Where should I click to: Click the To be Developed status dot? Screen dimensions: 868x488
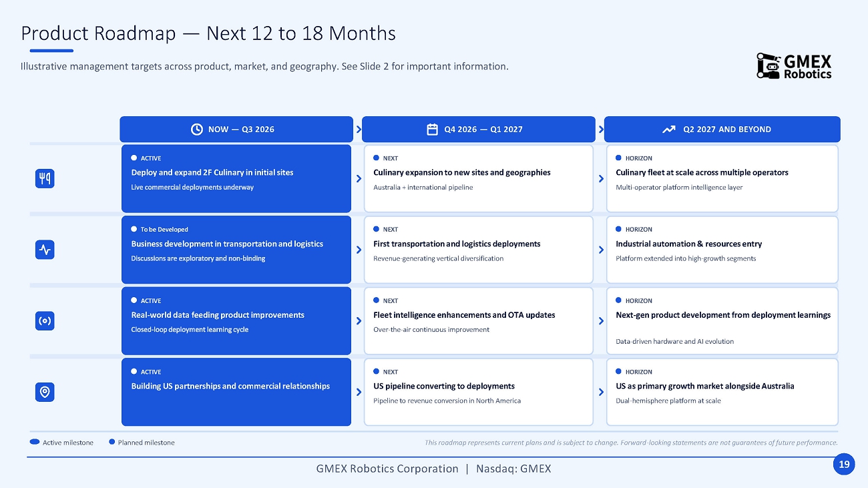point(134,229)
